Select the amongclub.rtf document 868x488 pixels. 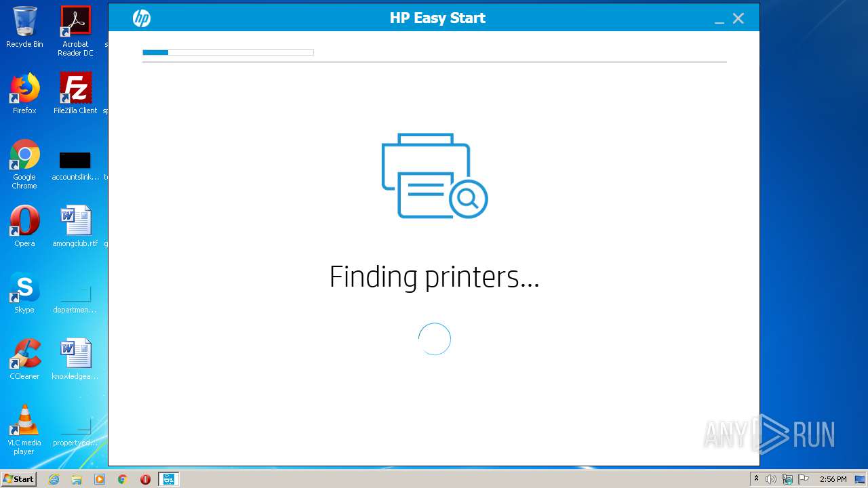[x=75, y=226]
